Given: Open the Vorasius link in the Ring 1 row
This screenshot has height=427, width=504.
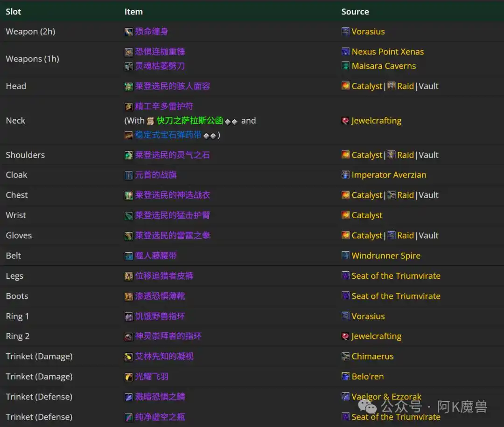Looking at the screenshot, I should click(x=368, y=317).
